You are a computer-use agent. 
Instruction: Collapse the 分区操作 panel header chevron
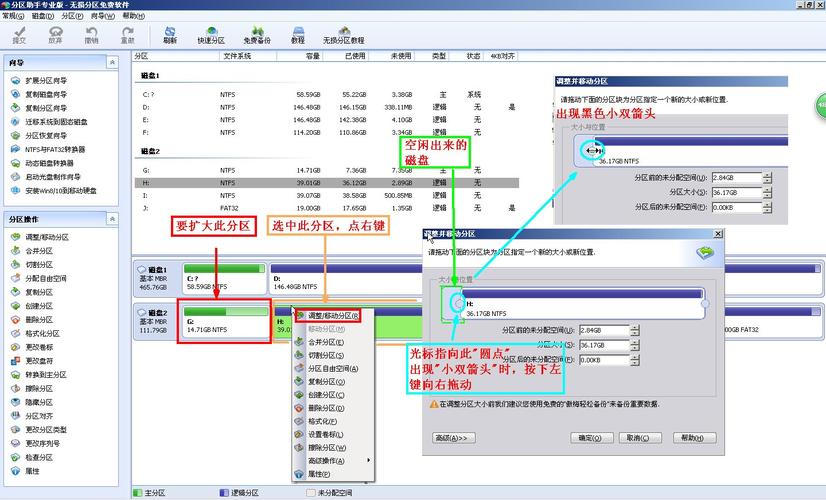click(x=112, y=219)
